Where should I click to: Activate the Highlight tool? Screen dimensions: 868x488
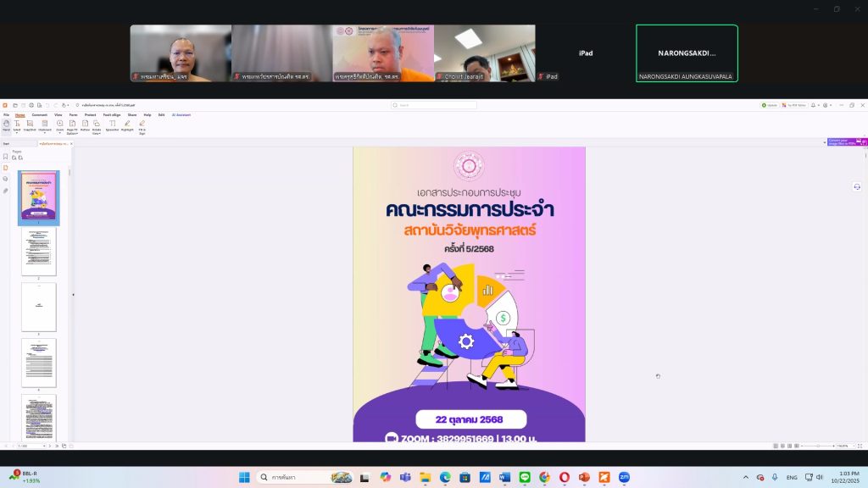[x=127, y=125]
